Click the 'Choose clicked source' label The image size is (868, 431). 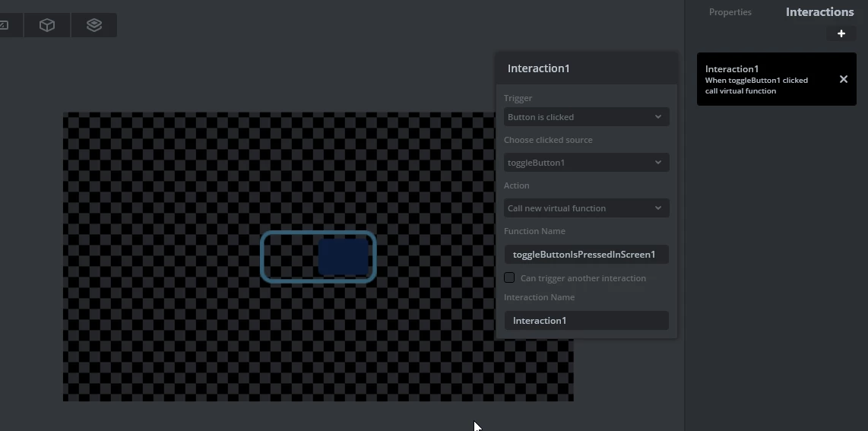click(x=548, y=140)
